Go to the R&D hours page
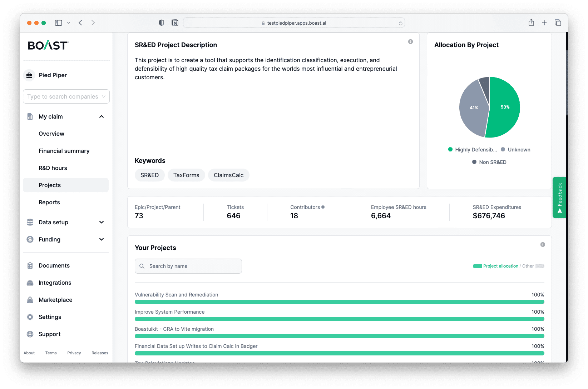Viewport: 588px width, 389px height. (53, 168)
